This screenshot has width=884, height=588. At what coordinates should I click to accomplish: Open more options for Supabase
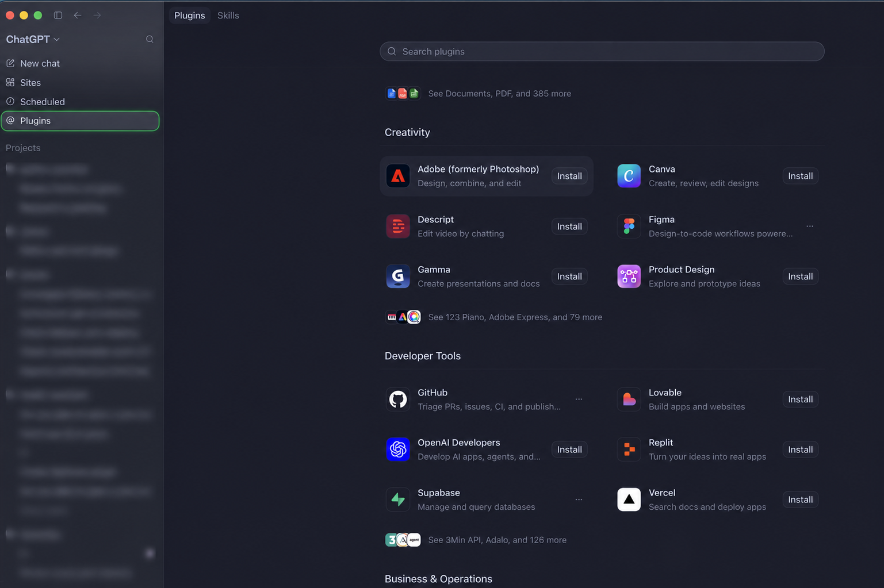[579, 499]
